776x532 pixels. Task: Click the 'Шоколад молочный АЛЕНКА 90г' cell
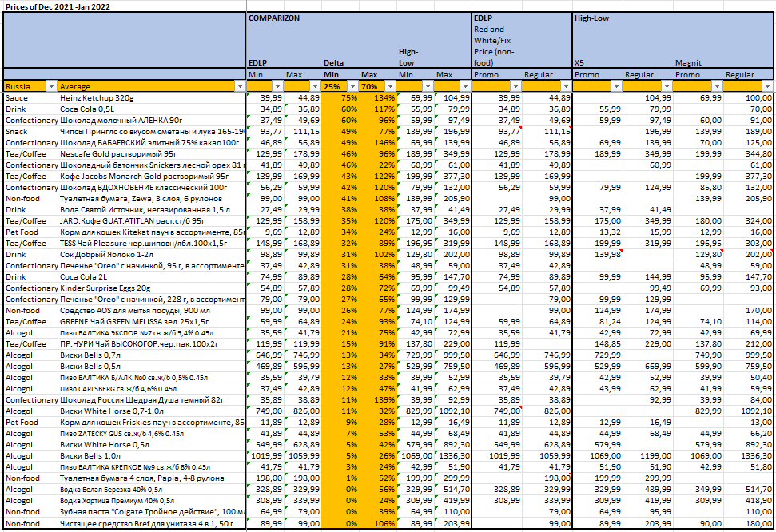coord(152,121)
